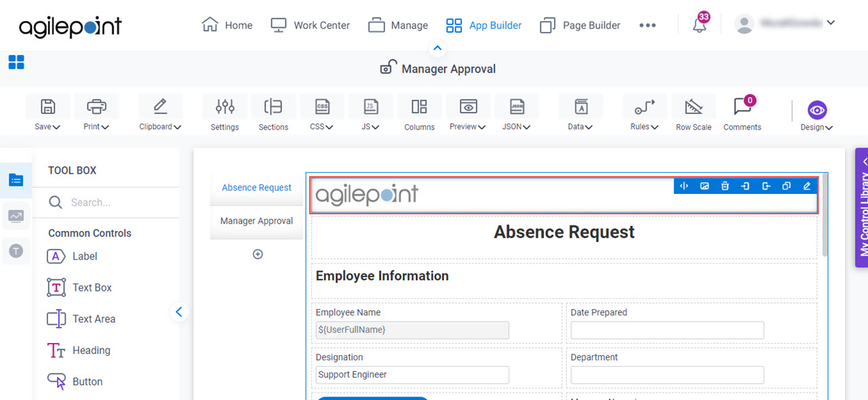The image size is (868, 400).
Task: Open Page Builder
Action: (x=580, y=25)
